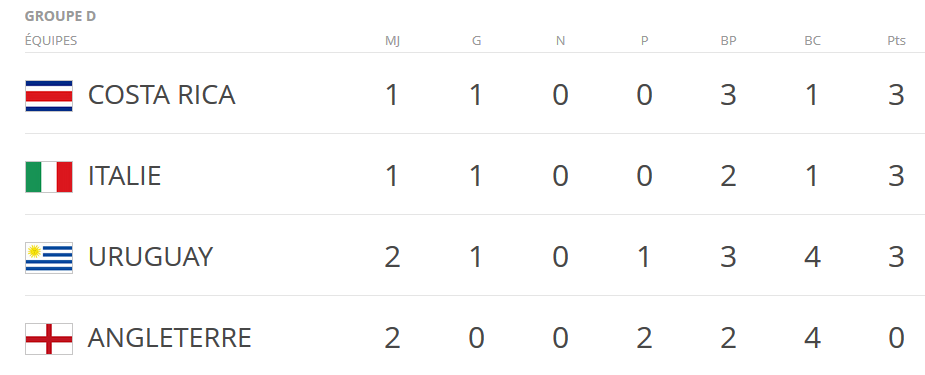Click the GROUPE D heading
Image resolution: width=925 pixels, height=375 pixels.
(60, 17)
